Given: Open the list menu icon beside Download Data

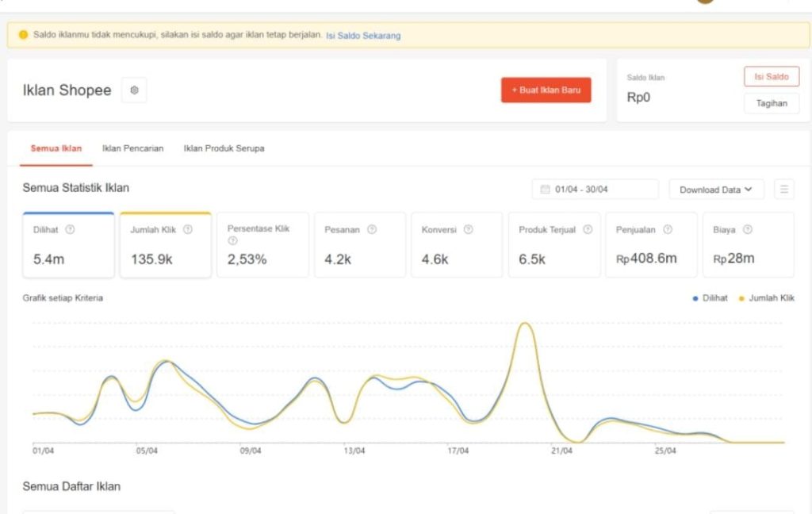Looking at the screenshot, I should (784, 189).
